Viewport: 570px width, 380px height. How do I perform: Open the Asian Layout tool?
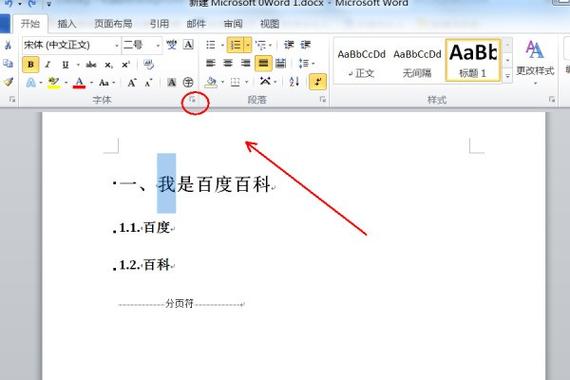click(x=265, y=82)
